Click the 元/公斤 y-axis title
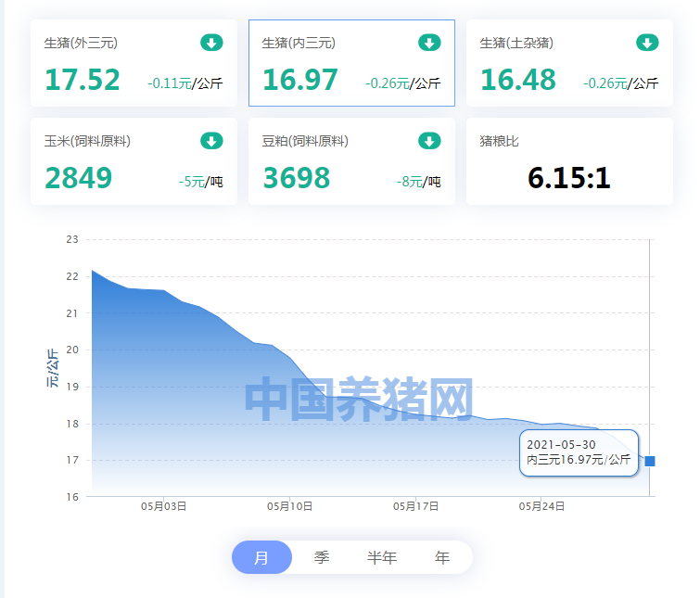Image resolution: width=700 pixels, height=598 pixels. click(53, 368)
